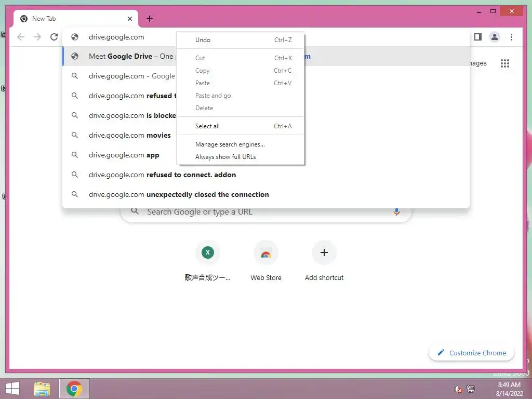The height and width of the screenshot is (399, 532).
Task: Toggle Always show full URLs option
Action: [240, 157]
